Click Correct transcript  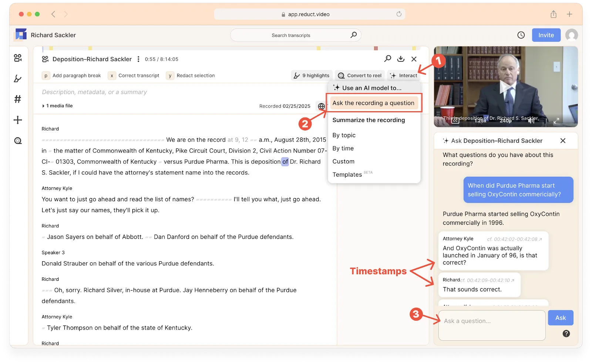click(134, 75)
